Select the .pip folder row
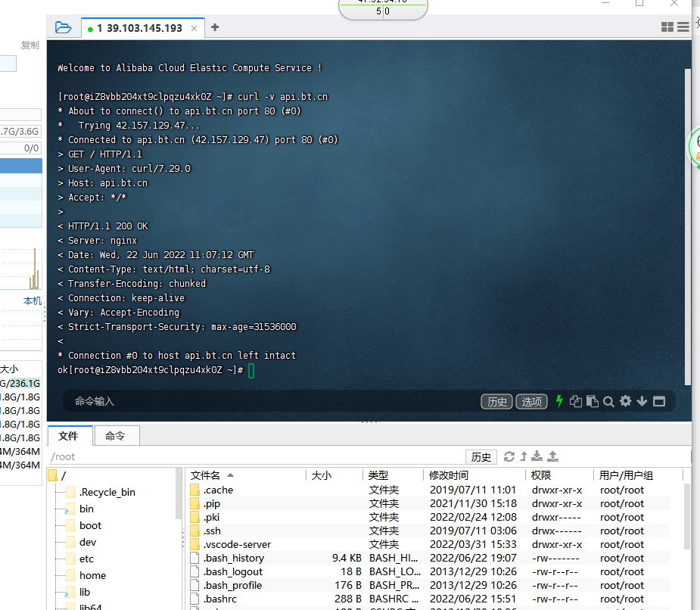This screenshot has height=610, width=700. click(x=428, y=503)
